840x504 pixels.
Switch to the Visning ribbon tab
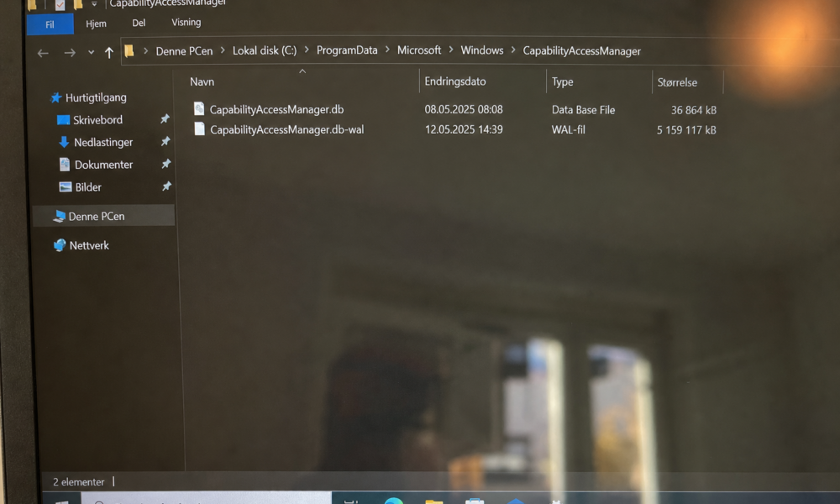[186, 23]
